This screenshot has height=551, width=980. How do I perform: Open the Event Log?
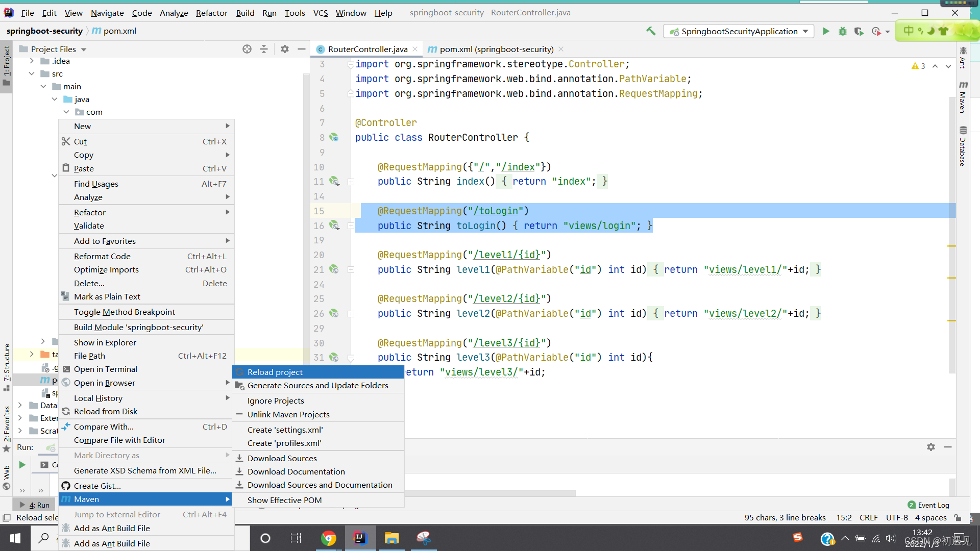(x=928, y=505)
